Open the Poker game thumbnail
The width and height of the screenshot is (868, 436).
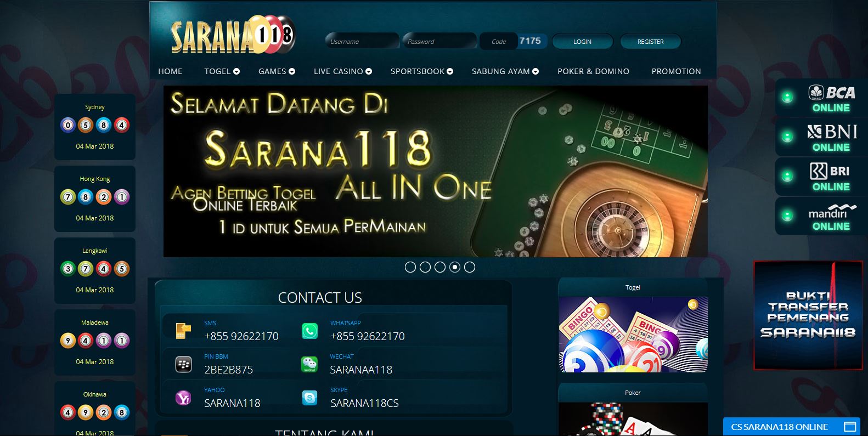[x=633, y=419]
